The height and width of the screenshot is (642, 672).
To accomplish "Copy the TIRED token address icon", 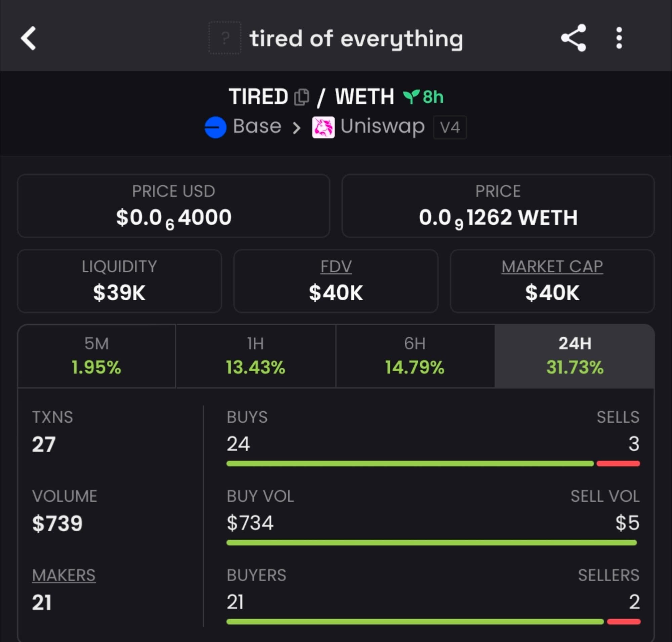I will click(302, 97).
